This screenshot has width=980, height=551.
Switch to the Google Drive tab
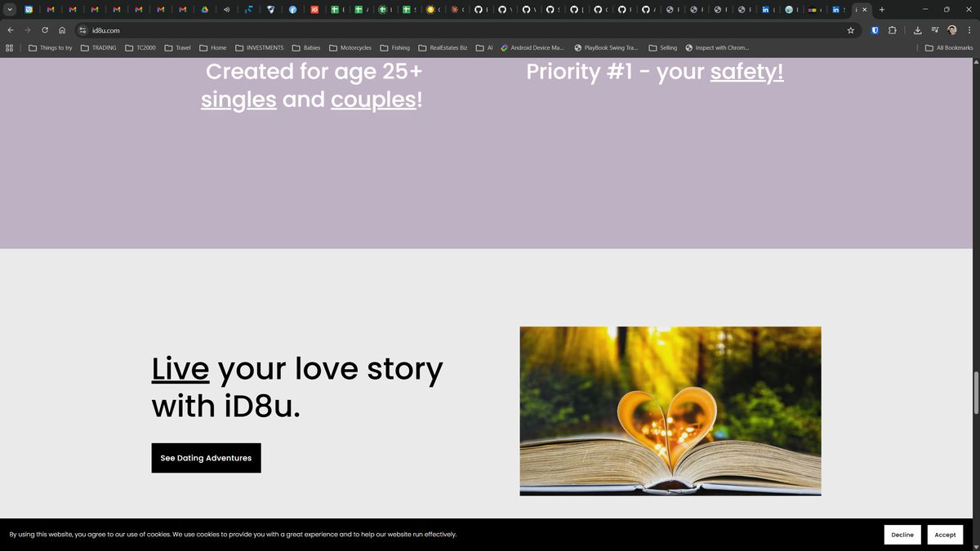205,10
